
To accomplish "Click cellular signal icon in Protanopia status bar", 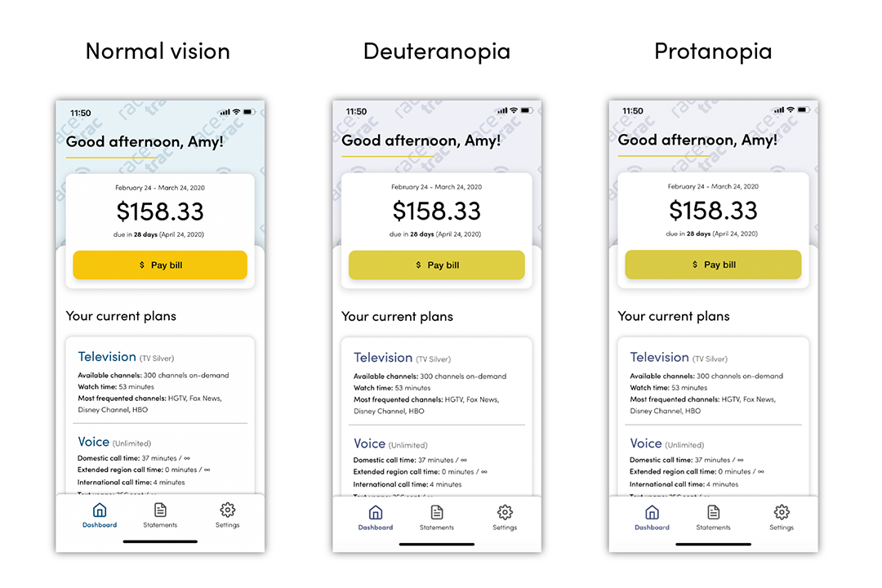I will (x=778, y=110).
